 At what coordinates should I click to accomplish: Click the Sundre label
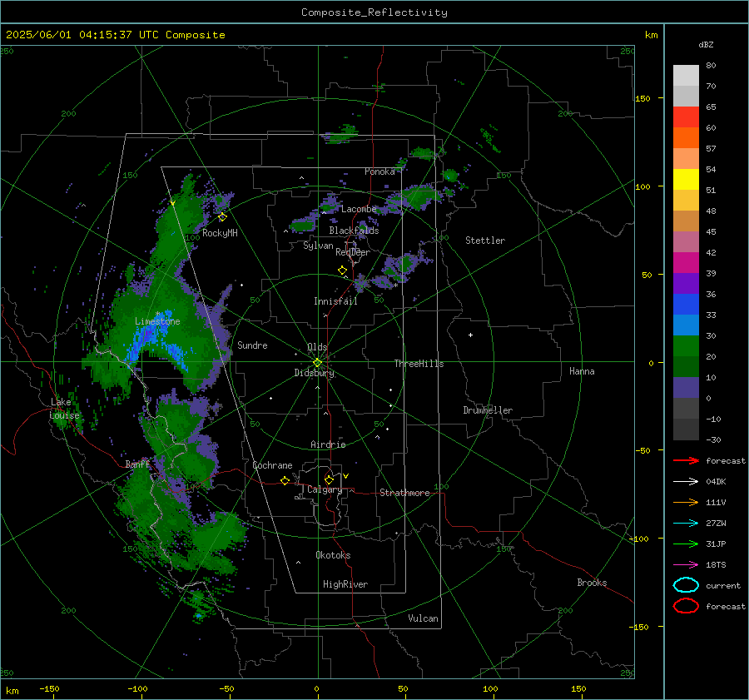pos(252,345)
